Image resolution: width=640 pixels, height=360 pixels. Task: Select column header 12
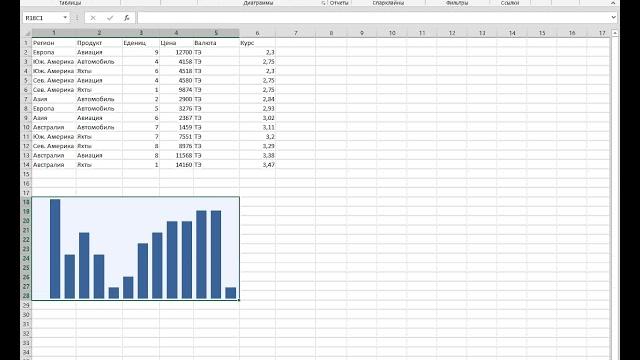tap(452, 33)
